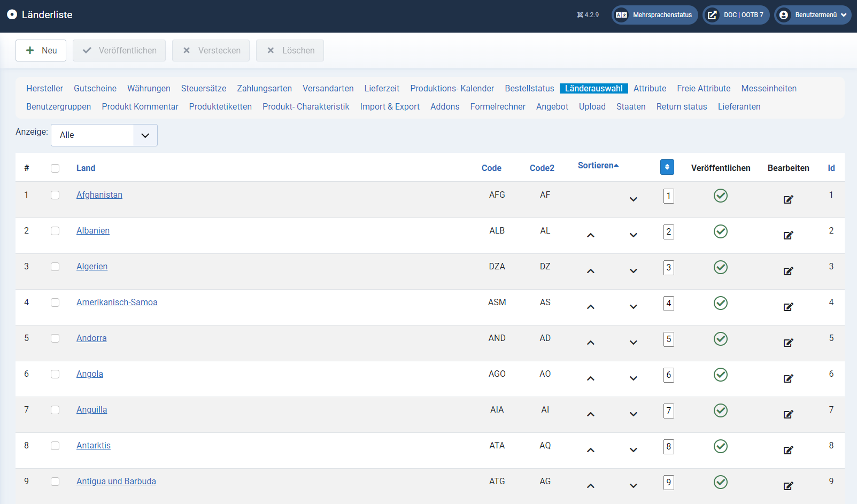
Task: Open the Staaten tab
Action: click(631, 107)
